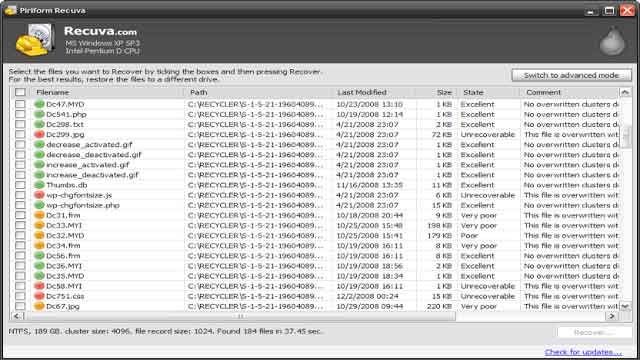This screenshot has height=360, width=640.
Task: Click the orange status dot for Dc31.frm
Action: tap(39, 215)
